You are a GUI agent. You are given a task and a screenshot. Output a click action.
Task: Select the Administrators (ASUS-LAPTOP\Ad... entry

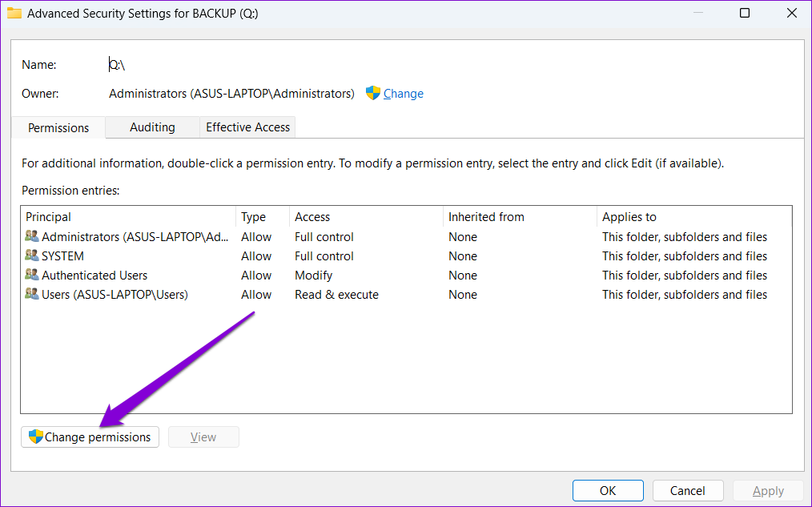406,236
